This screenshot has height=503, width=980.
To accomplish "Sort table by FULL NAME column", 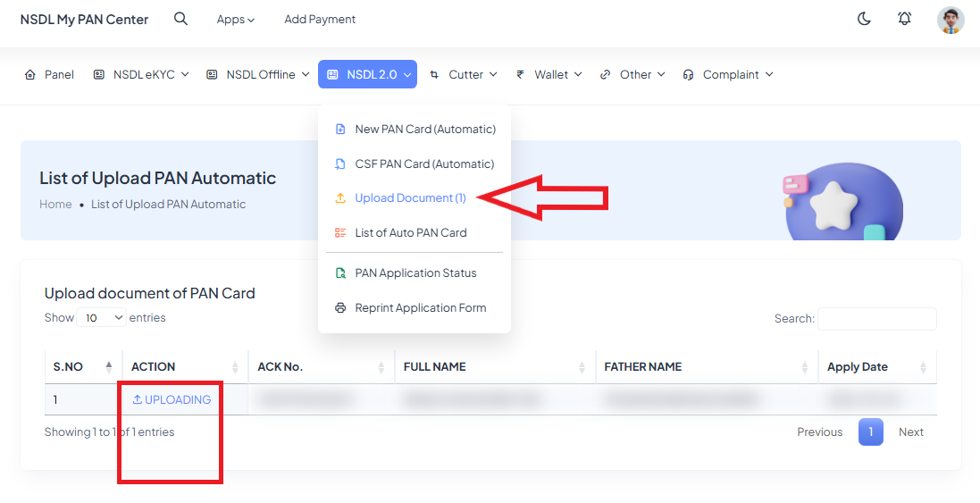I will pos(495,367).
